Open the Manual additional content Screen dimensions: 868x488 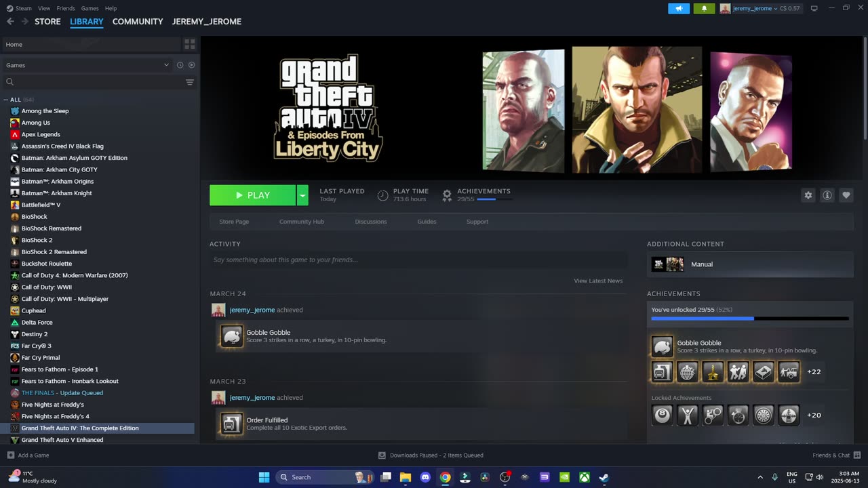[x=750, y=264]
